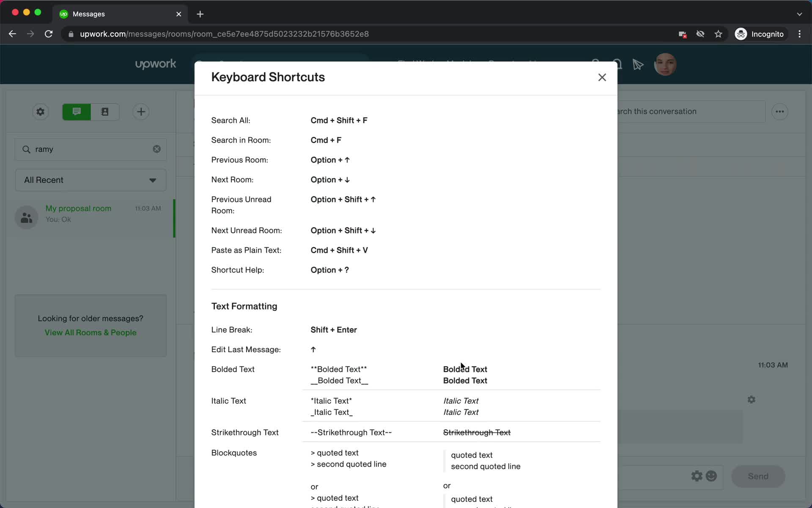Screen dimensions: 812x508
Task: Switch to the contacts people tab icon
Action: click(x=105, y=112)
